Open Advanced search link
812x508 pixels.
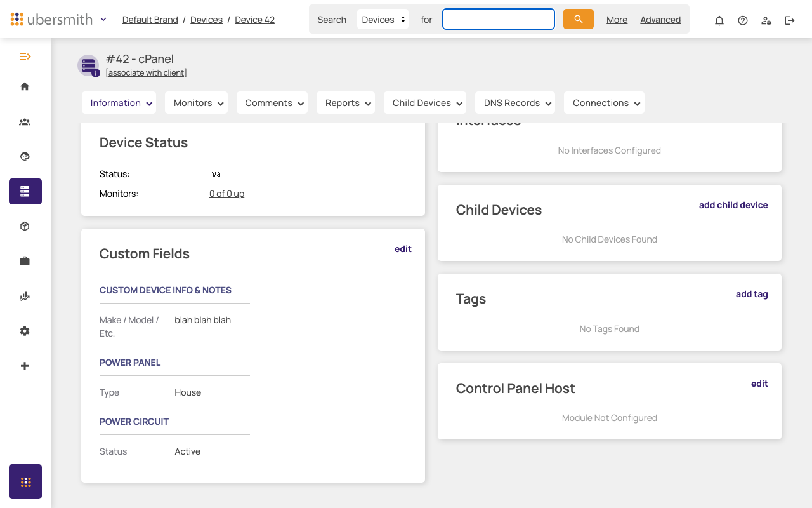[660, 20]
